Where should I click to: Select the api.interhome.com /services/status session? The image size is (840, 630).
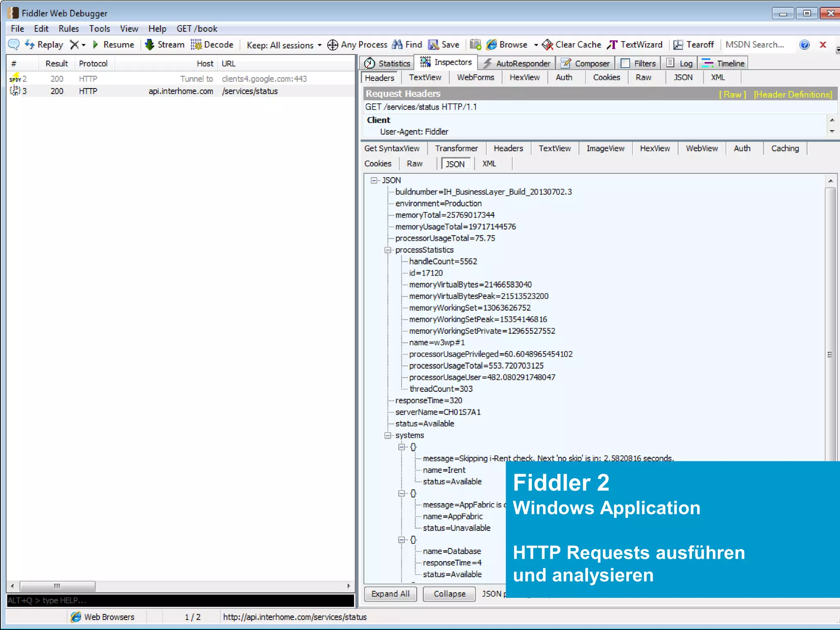click(x=180, y=91)
